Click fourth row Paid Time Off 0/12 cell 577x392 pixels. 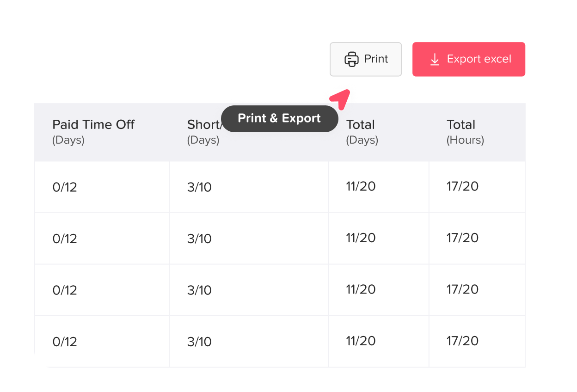point(65,342)
